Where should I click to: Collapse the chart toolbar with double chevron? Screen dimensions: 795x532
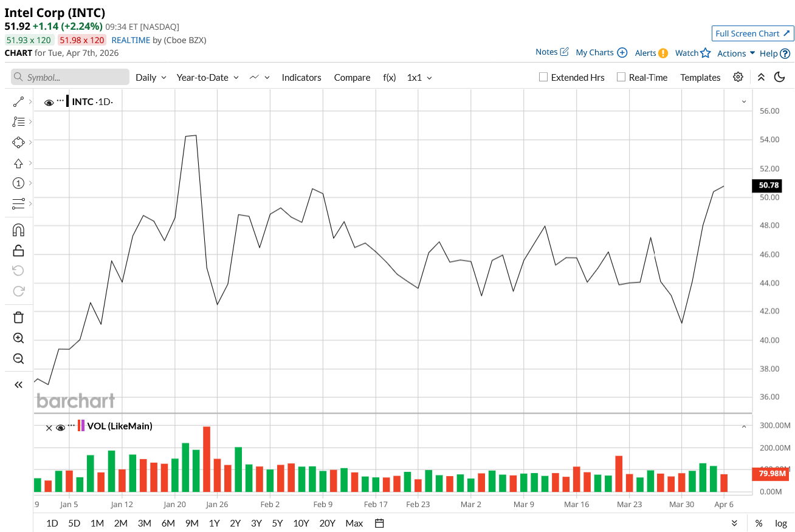[761, 77]
